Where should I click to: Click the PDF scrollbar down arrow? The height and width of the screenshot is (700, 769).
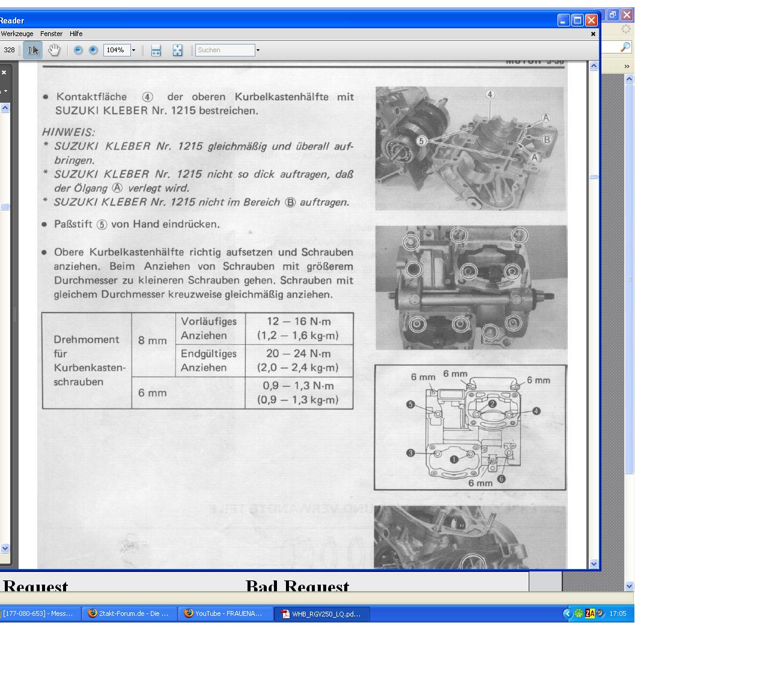(x=594, y=564)
